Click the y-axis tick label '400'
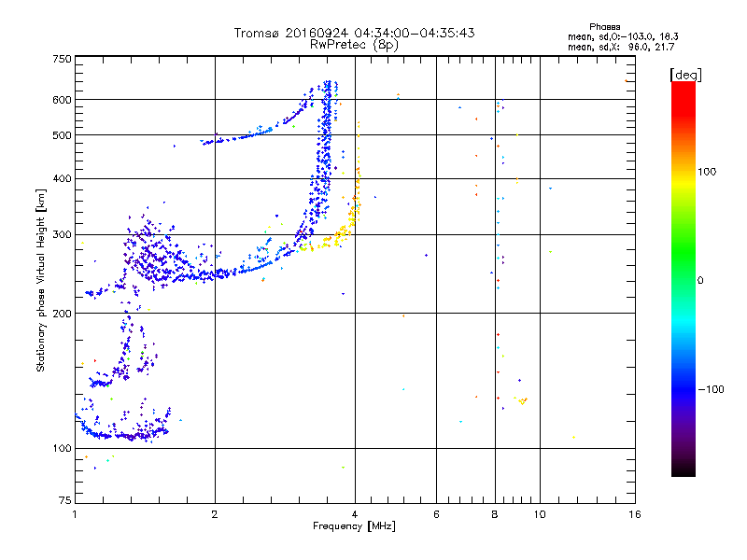This screenshot has height=560, width=747. coord(62,178)
